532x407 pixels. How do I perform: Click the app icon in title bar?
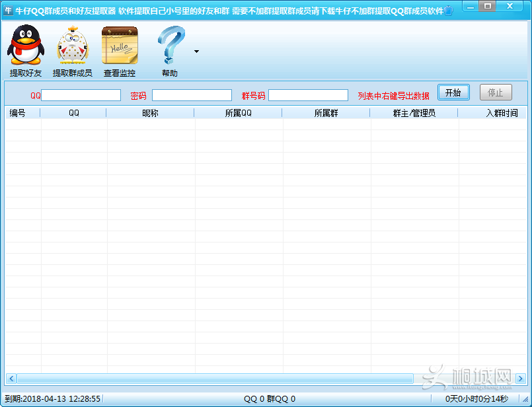(9, 10)
